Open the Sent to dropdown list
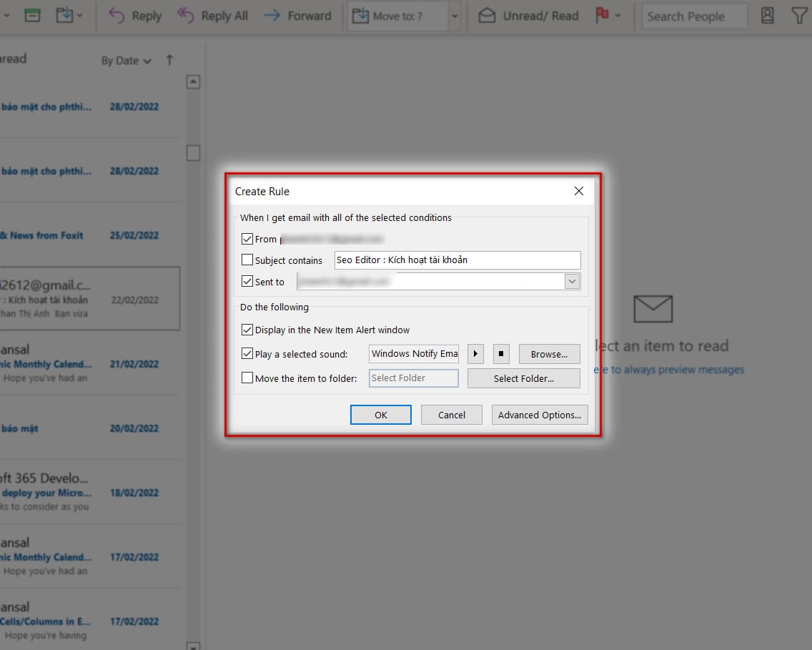The image size is (812, 650). tap(572, 281)
